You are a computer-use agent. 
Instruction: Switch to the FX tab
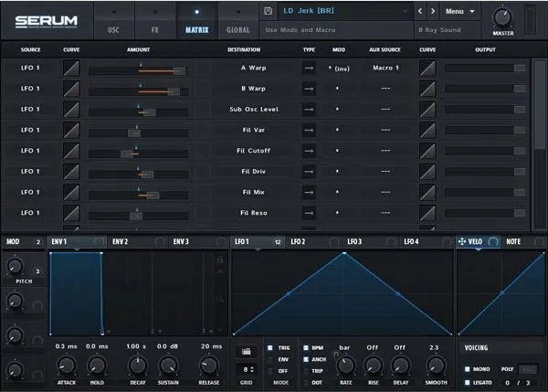[155, 22]
